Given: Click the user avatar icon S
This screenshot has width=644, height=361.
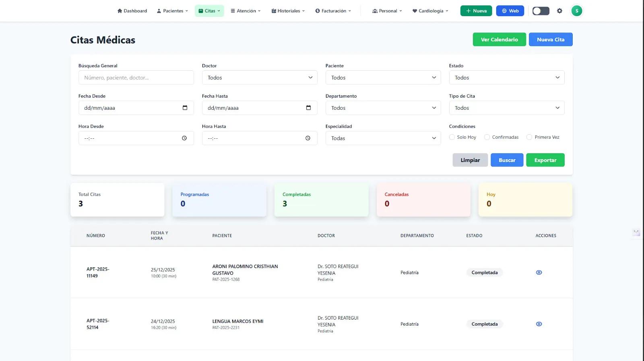Looking at the screenshot, I should 576,11.
